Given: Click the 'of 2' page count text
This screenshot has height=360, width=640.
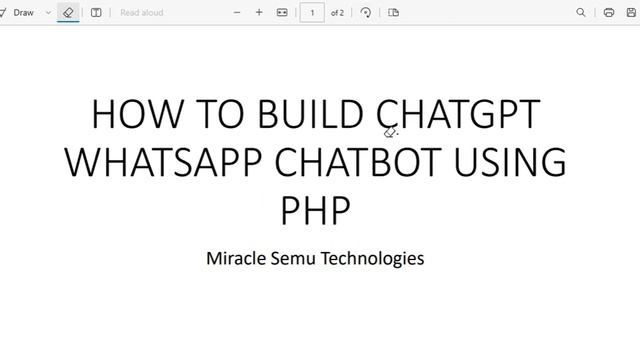Looking at the screenshot, I should (337, 13).
